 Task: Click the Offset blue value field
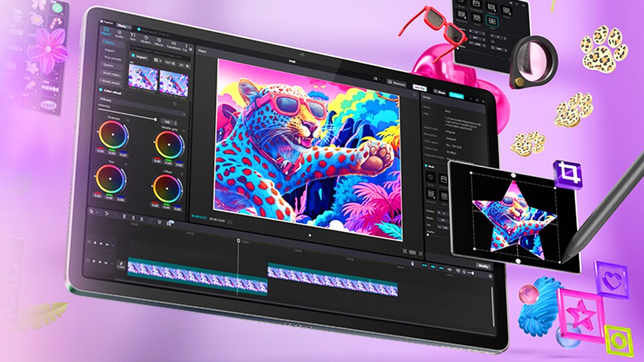(x=177, y=208)
